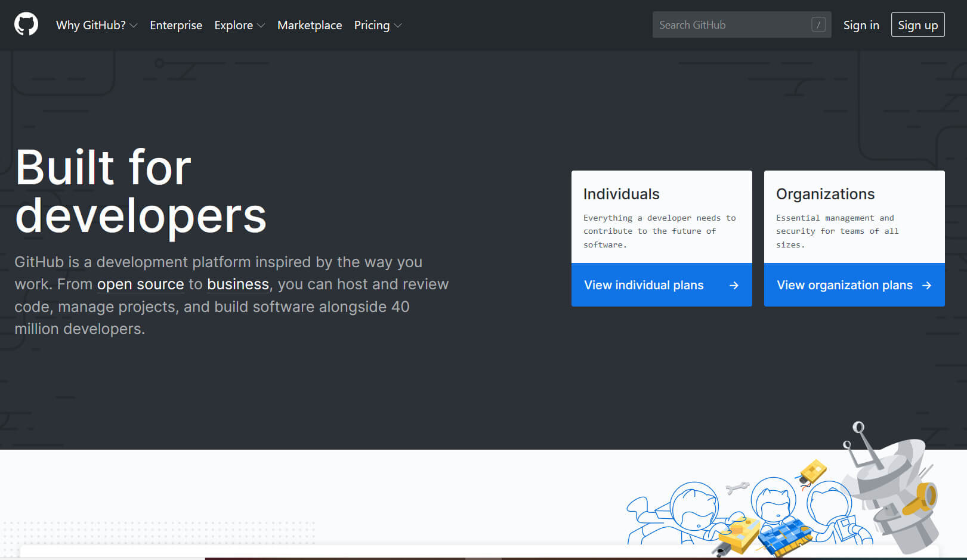The image size is (967, 560).
Task: Click the Individuals card heading
Action: coord(621,194)
